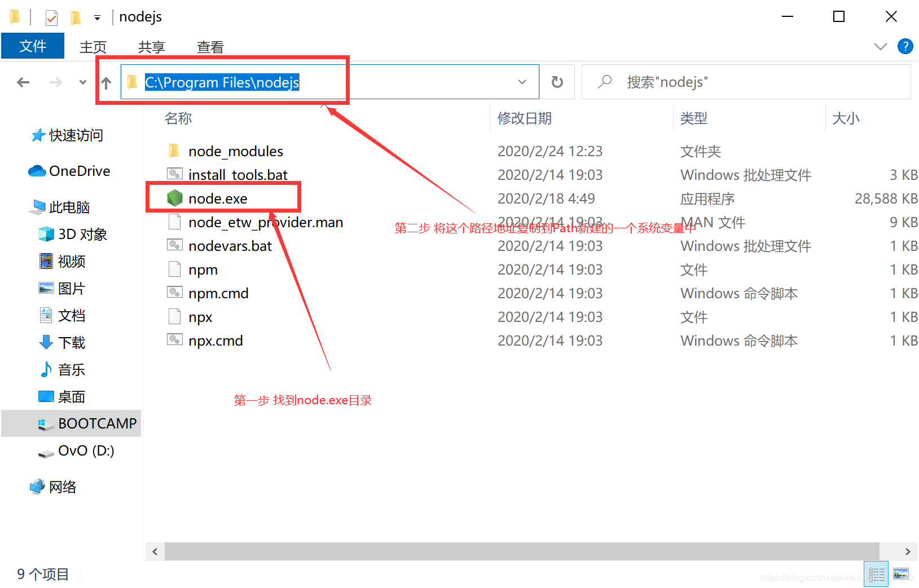Select node_etw_provider.man file icon
Viewport: 919px width, 588px height.
pyautogui.click(x=174, y=222)
